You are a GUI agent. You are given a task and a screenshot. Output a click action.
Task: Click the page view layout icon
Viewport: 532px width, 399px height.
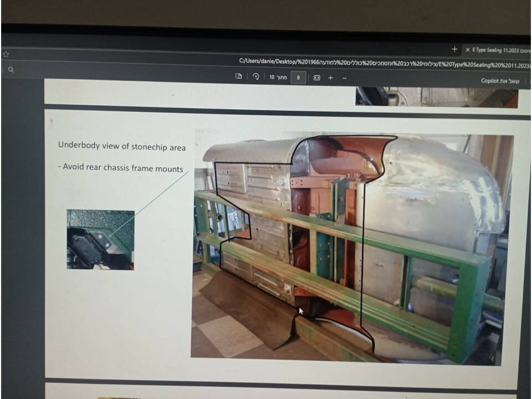point(239,77)
